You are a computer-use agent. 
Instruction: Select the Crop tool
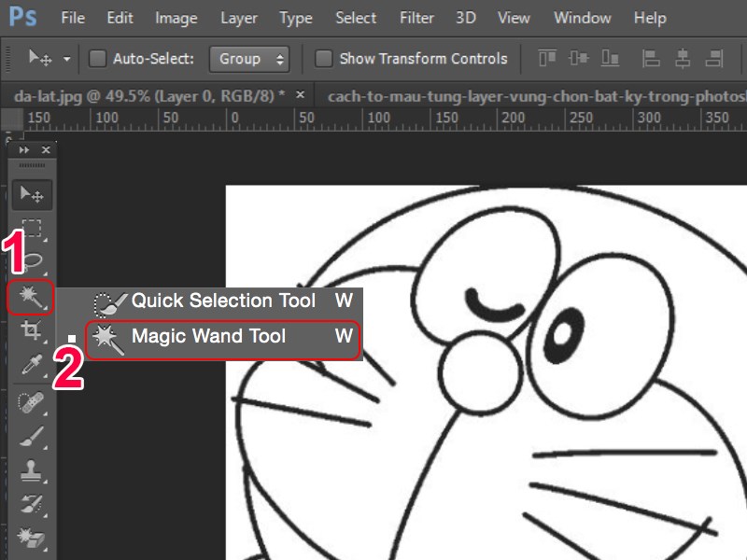(32, 330)
